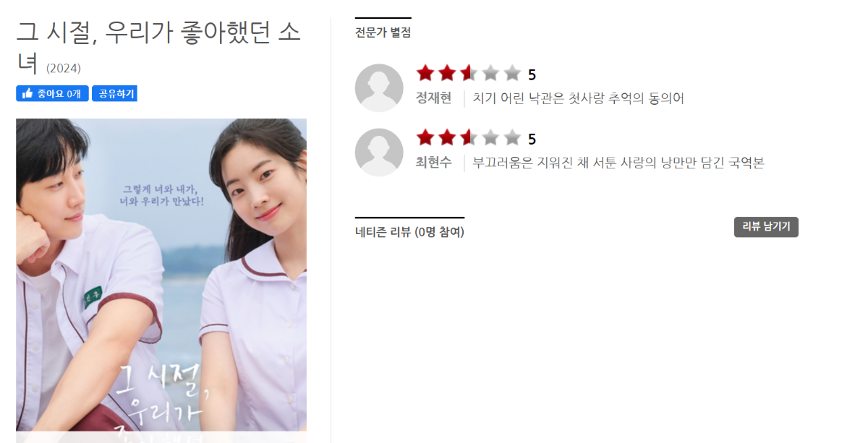Click the second red star in 최현수's rating
This screenshot has width=868, height=443.
point(447,137)
